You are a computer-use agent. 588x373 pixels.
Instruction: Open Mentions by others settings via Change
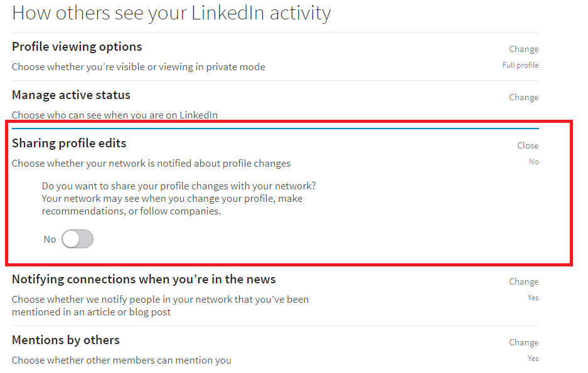pos(523,342)
